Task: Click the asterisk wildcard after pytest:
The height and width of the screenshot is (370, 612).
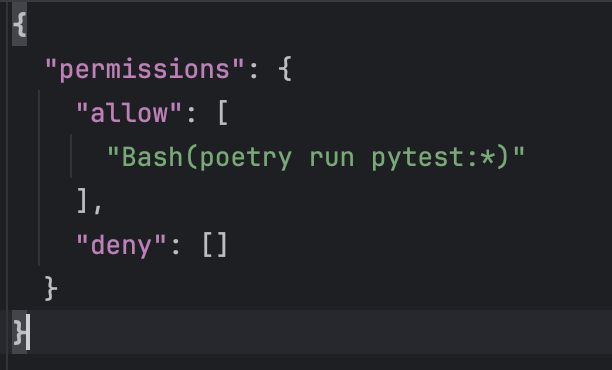Action: [x=488, y=158]
